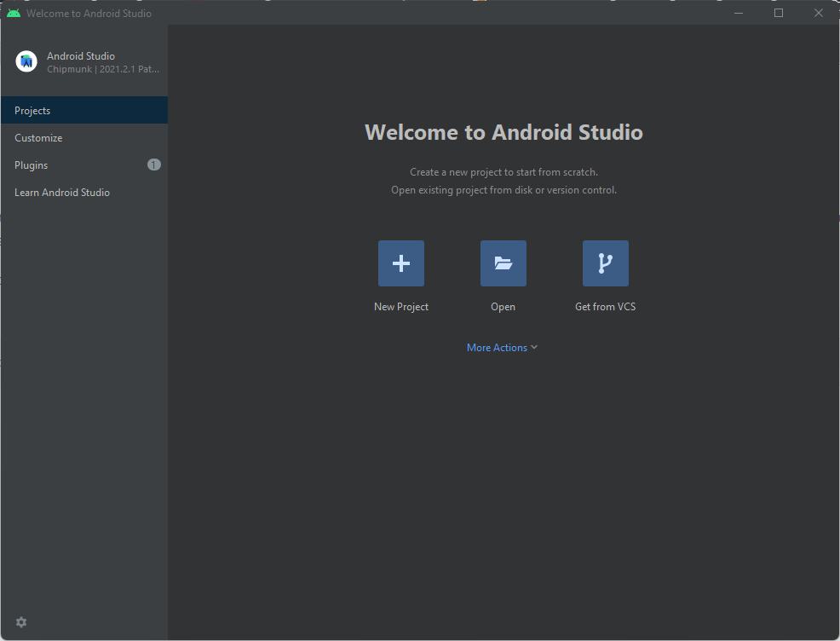Click the Get from VCS branch icon

[x=606, y=263]
